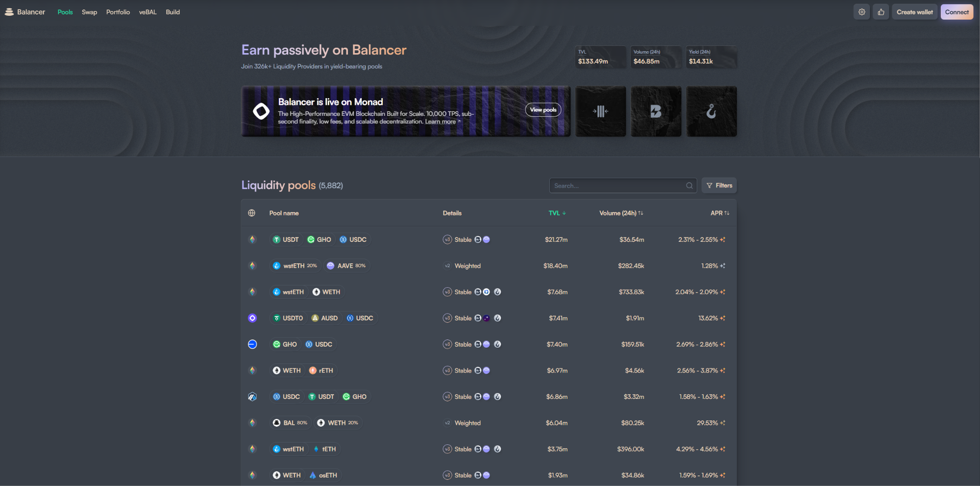Click the network icon on the $6.86m row
Image resolution: width=980 pixels, height=486 pixels.
[252, 397]
